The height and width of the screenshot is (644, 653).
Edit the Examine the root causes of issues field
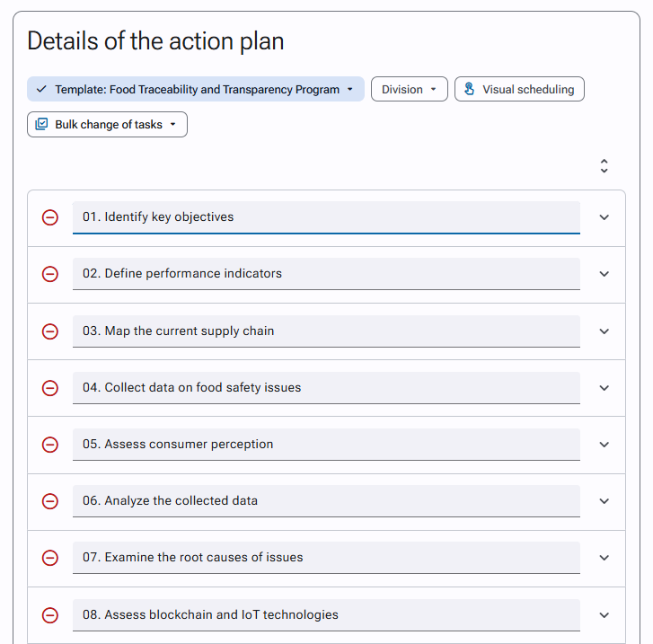[x=326, y=558]
